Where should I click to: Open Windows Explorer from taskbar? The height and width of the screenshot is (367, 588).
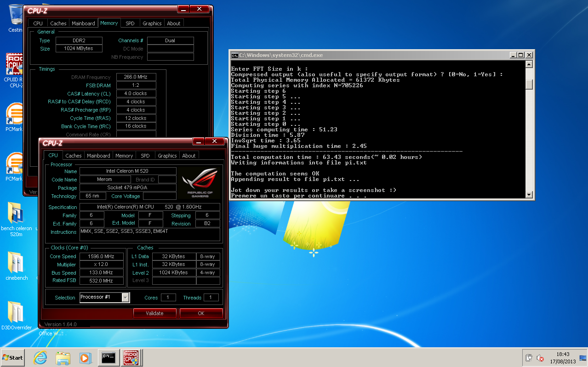pos(63,357)
